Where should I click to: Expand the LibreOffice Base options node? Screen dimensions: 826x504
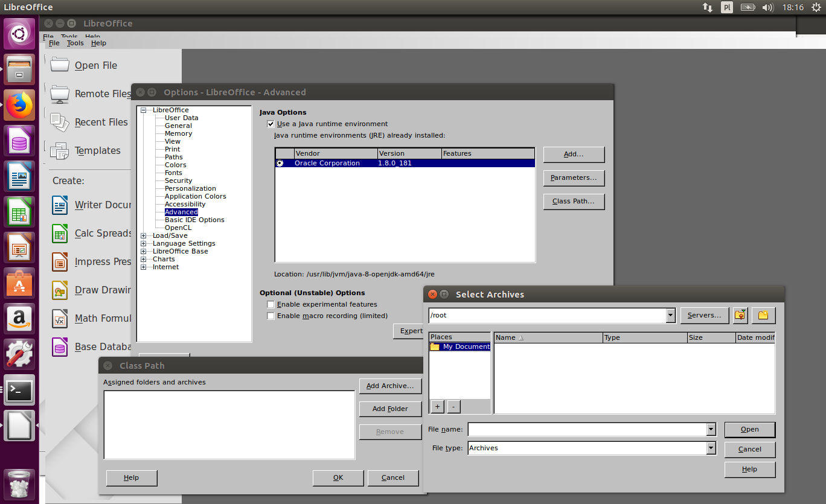point(144,251)
